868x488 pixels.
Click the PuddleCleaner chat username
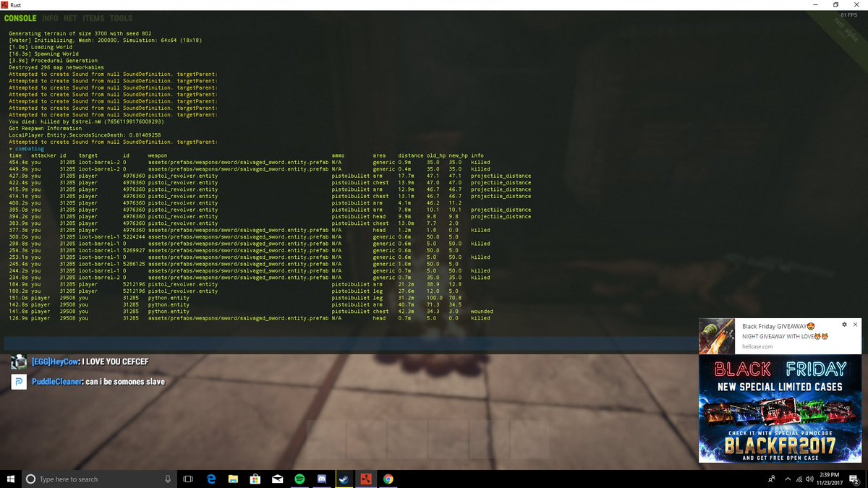click(58, 382)
